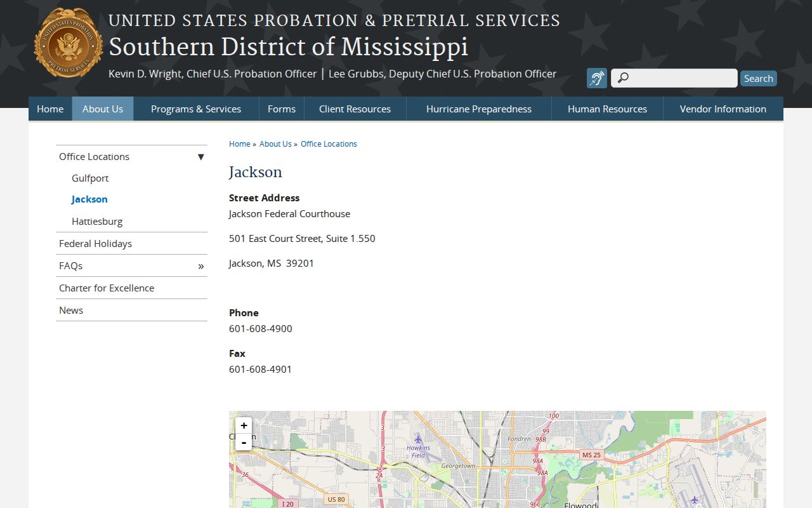Open the About Us menu
812x508 pixels.
pyautogui.click(x=103, y=109)
